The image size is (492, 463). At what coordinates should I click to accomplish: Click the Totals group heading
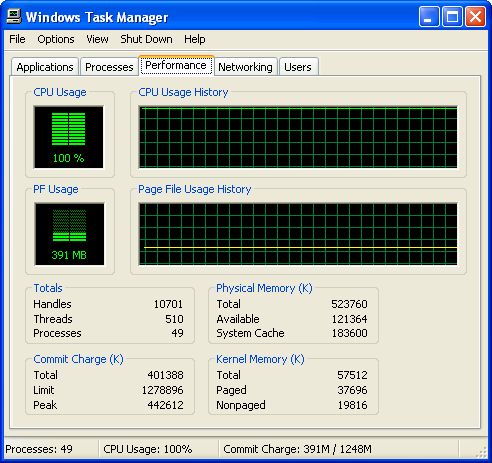tap(48, 288)
